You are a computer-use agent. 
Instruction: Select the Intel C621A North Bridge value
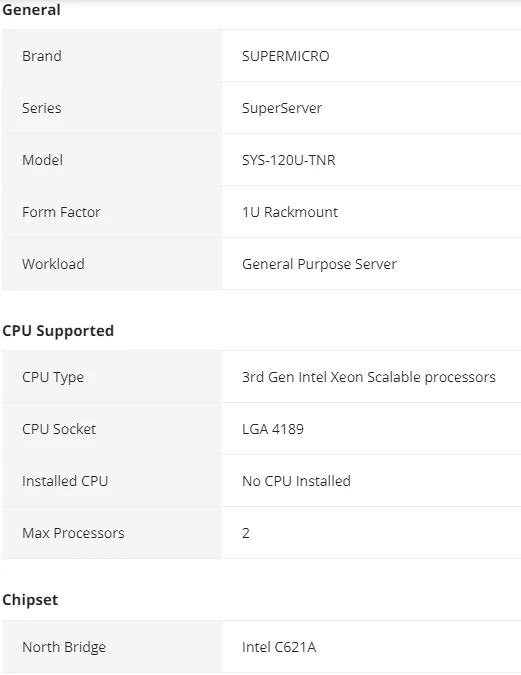[x=279, y=647]
